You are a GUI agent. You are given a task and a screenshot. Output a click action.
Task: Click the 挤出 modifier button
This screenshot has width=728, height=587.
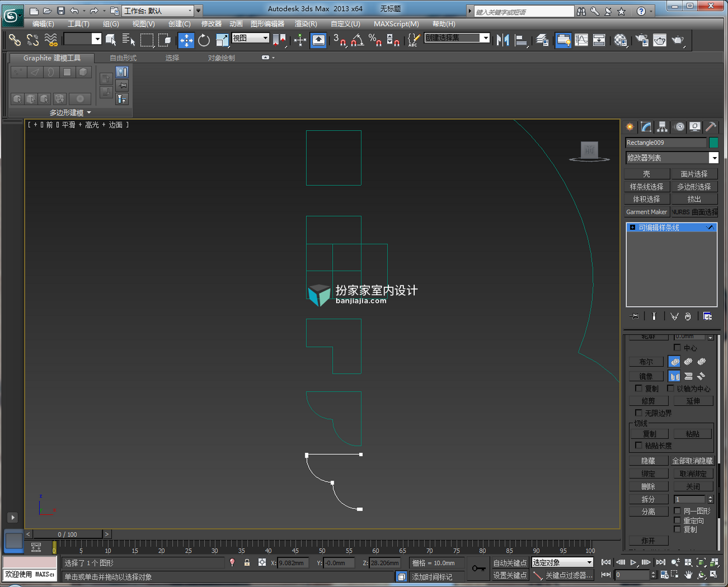694,199
